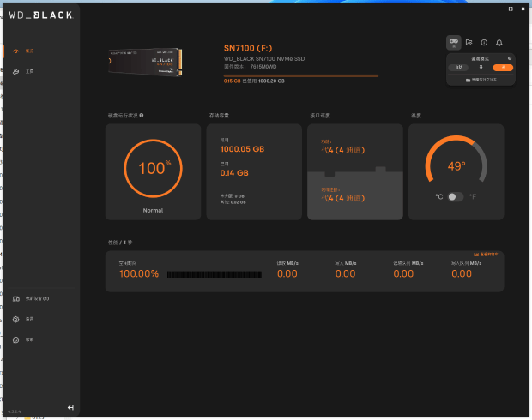Click the firmware version 7615M0WD text
Screen dimensions: 532x420
250,67
